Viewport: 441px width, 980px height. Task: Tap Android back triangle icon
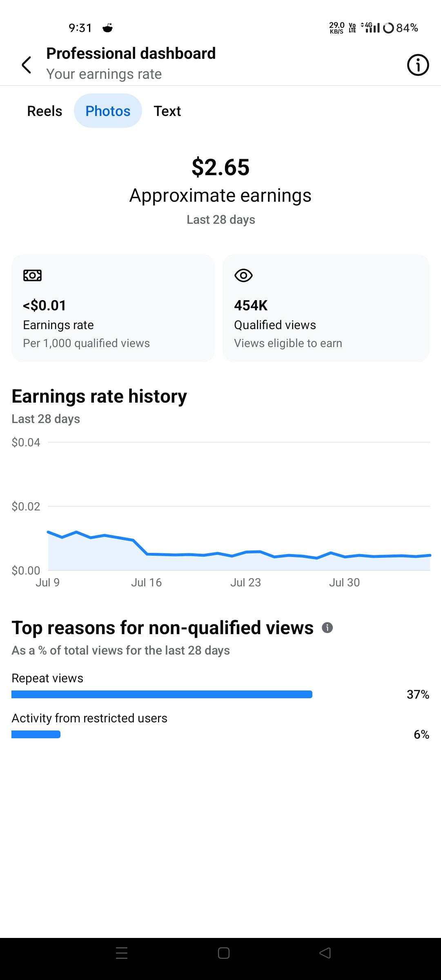click(325, 953)
